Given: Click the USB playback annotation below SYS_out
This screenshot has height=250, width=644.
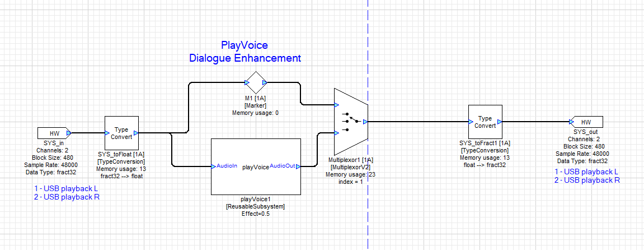Looking at the screenshot, I should 586,175.
